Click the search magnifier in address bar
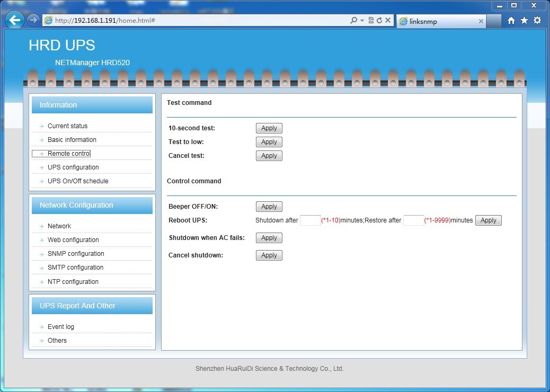Screen dimensions: 550x392 click(x=353, y=21)
